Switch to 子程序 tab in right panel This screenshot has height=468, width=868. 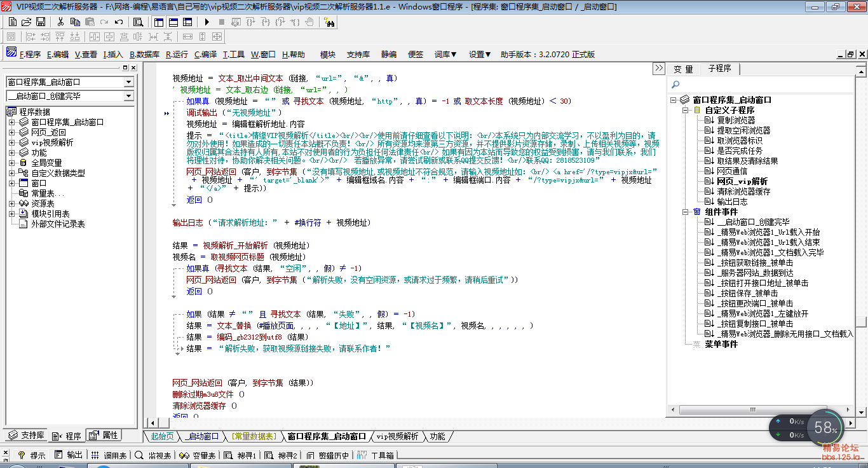point(719,69)
